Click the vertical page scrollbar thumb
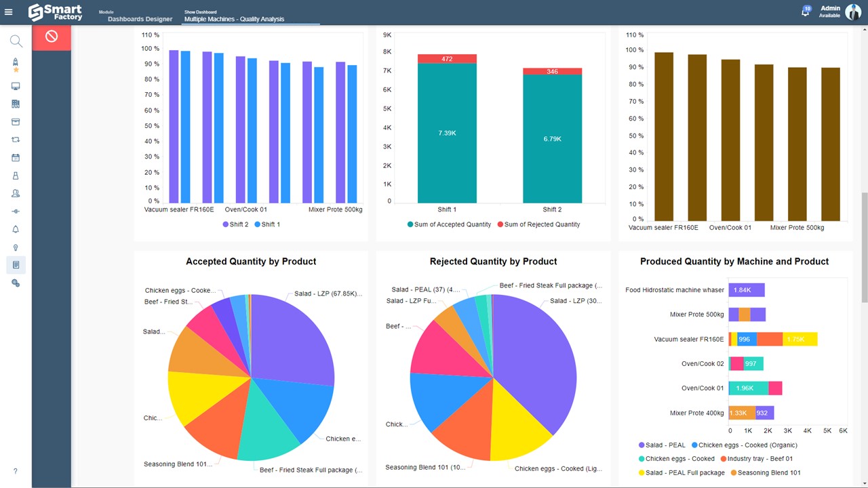This screenshot has height=488, width=868. pos(864,247)
